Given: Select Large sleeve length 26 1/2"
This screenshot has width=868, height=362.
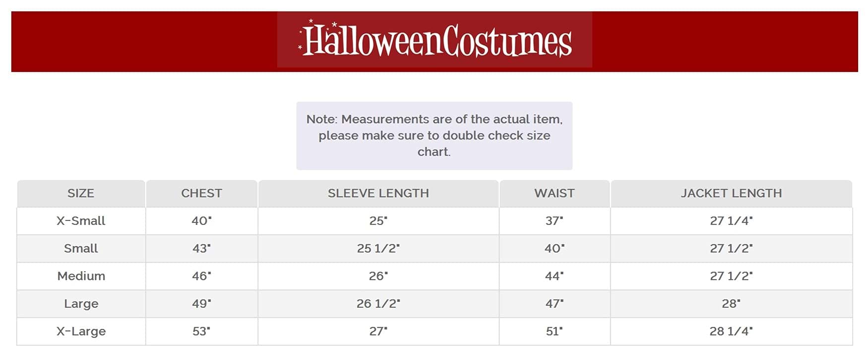Looking at the screenshot, I should (378, 303).
